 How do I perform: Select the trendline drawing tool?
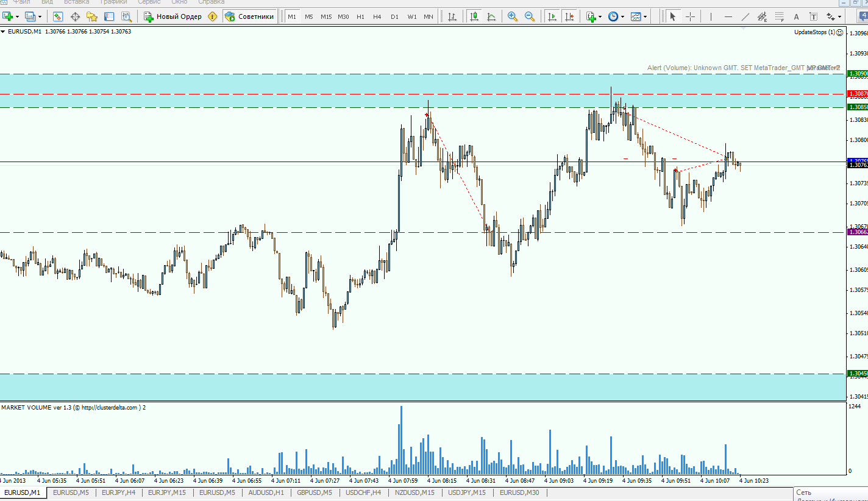(745, 16)
